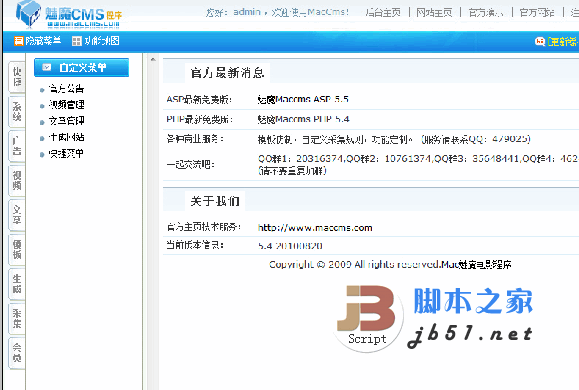Open the 官方网站 link
579x390 pixels.
(537, 13)
